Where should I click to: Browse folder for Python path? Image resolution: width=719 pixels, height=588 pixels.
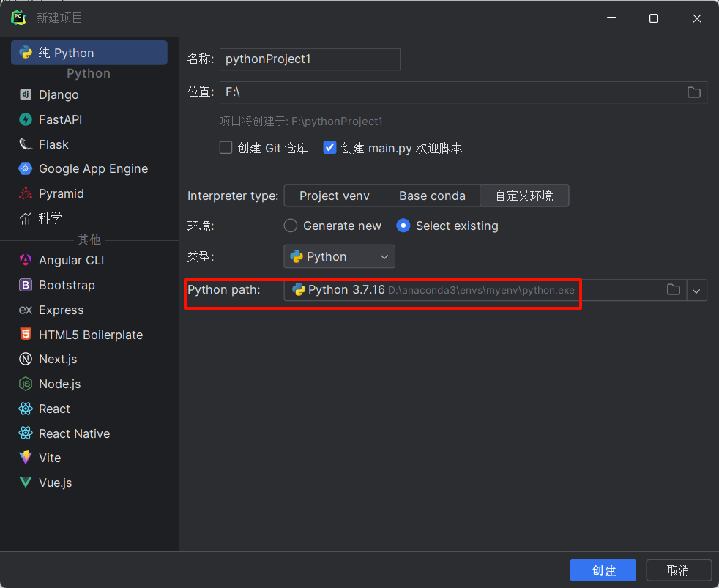pos(673,289)
